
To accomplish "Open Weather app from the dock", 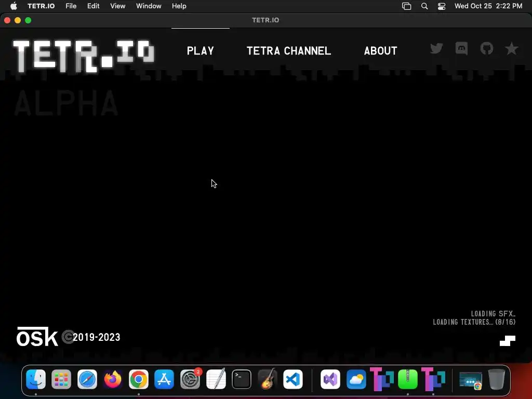I will [x=356, y=379].
